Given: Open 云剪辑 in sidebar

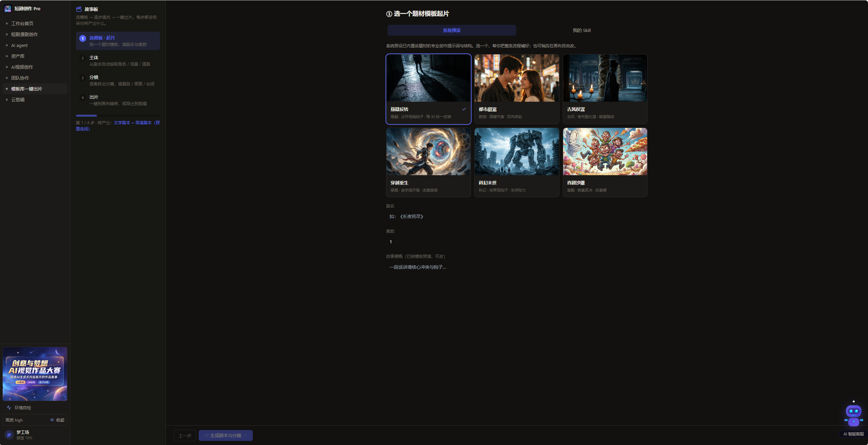Looking at the screenshot, I should [35, 100].
